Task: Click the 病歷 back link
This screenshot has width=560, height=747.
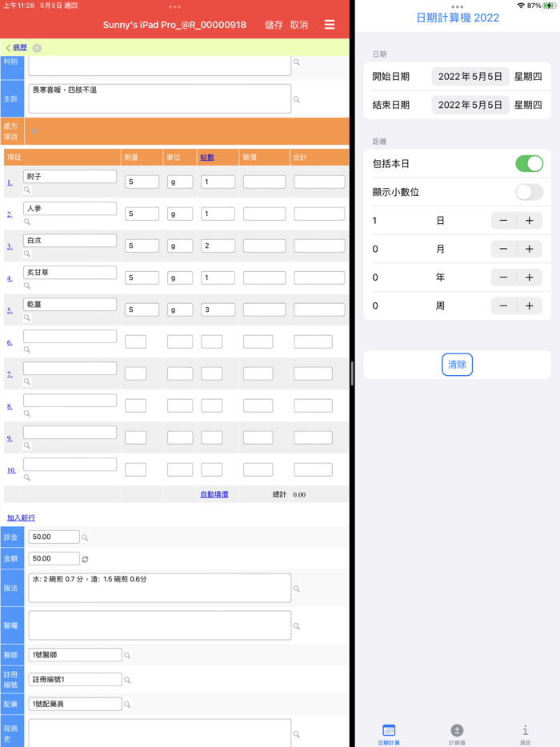Action: point(19,48)
